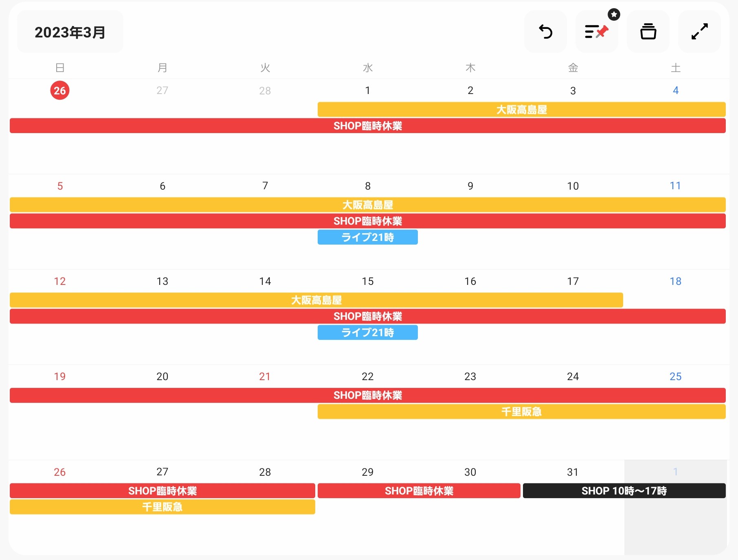Open 大阪高島屋 event in the March 5–11 week
The width and height of the screenshot is (738, 560).
coord(368,205)
